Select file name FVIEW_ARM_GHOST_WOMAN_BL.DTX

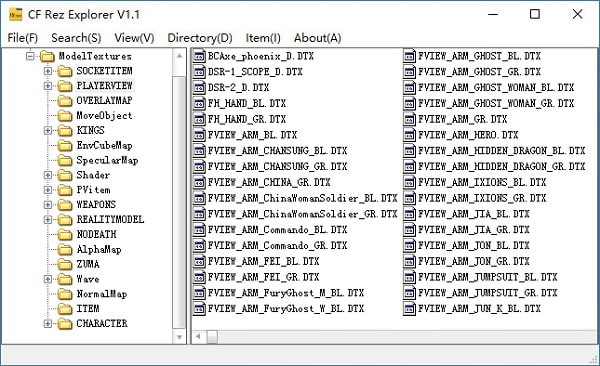pyautogui.click(x=496, y=88)
